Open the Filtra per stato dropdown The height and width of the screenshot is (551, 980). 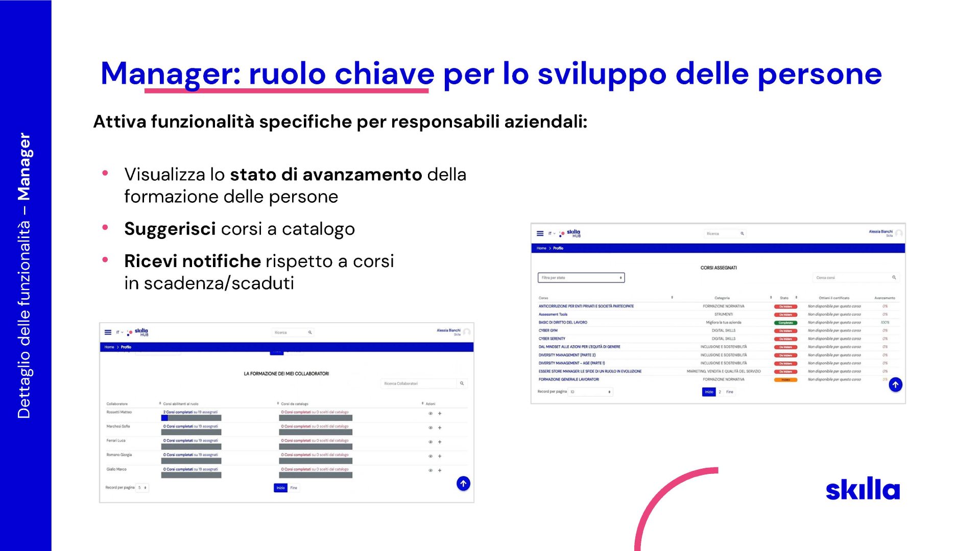(581, 278)
